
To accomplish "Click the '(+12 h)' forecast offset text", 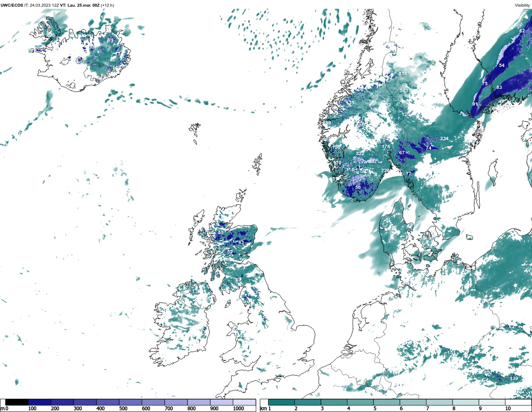I will pos(107,5).
